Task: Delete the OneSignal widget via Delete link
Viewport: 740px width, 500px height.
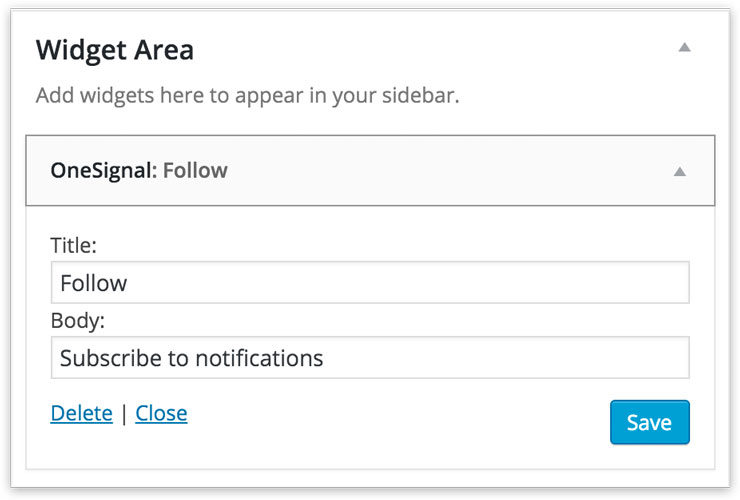Action: tap(81, 413)
